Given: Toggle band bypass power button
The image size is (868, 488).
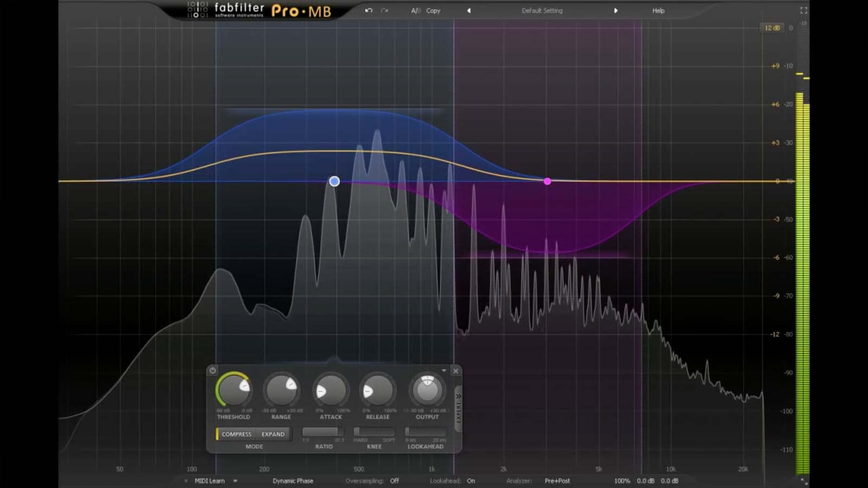Looking at the screenshot, I should (213, 370).
